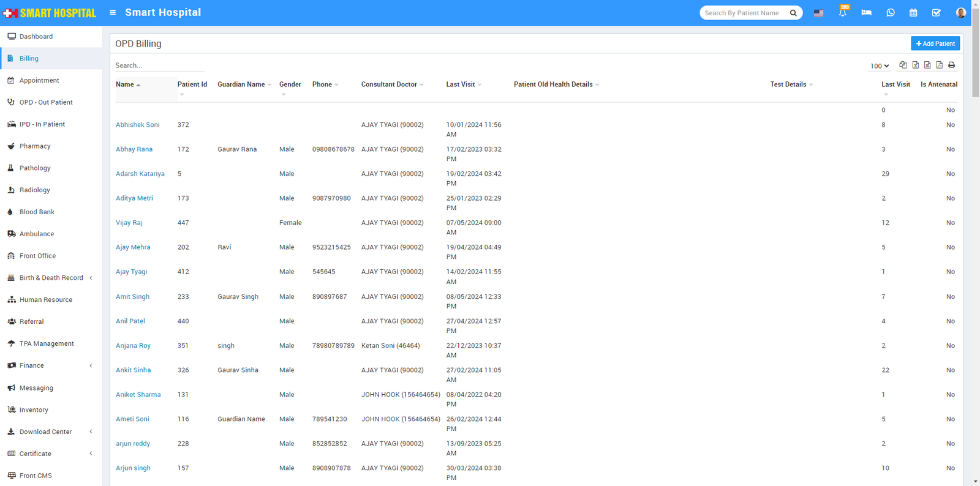This screenshot has width=980, height=486.
Task: Copy table data to clipboard
Action: coord(903,65)
